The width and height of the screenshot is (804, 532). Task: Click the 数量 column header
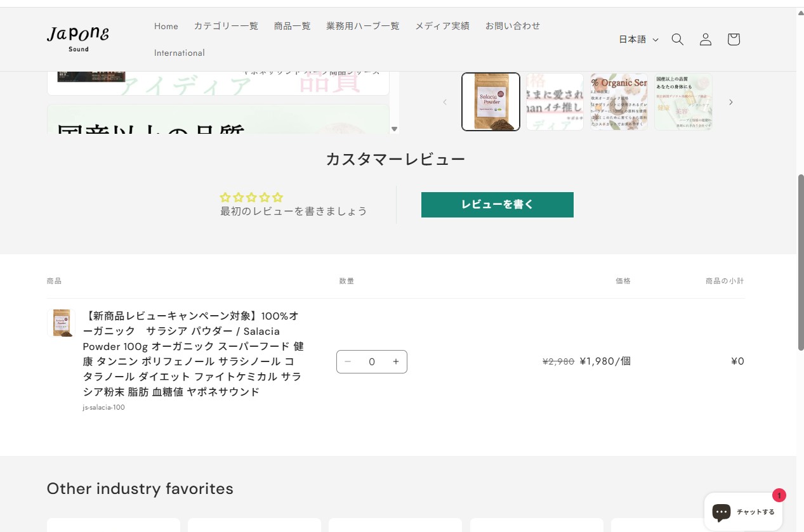coord(346,281)
